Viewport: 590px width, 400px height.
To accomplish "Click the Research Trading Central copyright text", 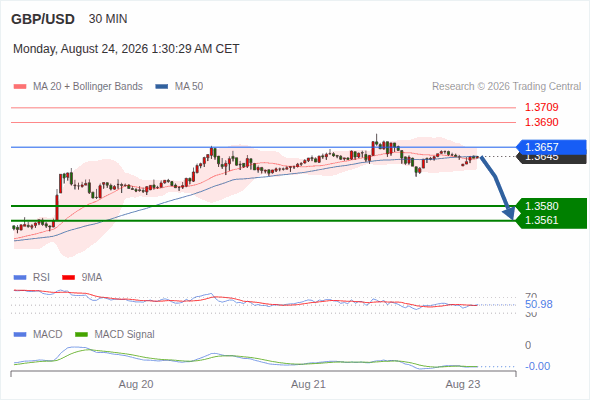I will coord(506,87).
